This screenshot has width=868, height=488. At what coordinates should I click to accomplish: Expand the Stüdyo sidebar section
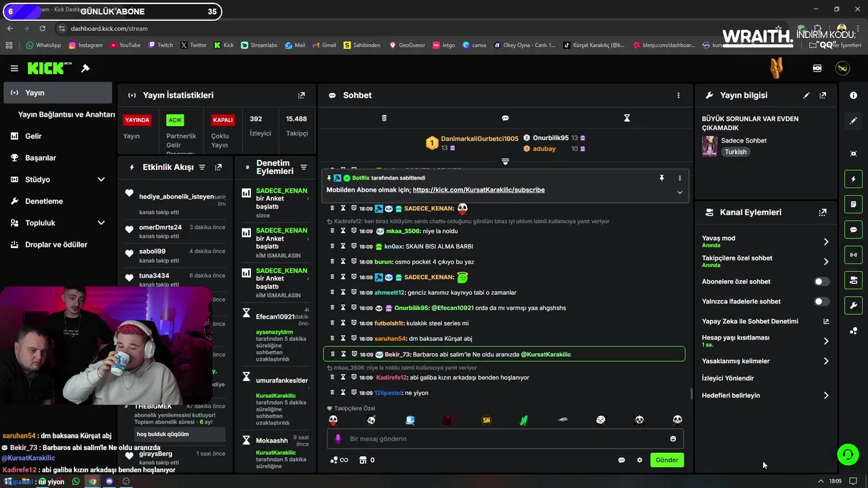(x=101, y=180)
